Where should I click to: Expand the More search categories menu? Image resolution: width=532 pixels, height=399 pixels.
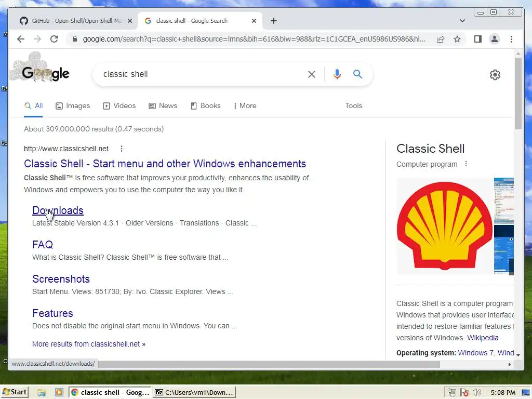point(245,106)
